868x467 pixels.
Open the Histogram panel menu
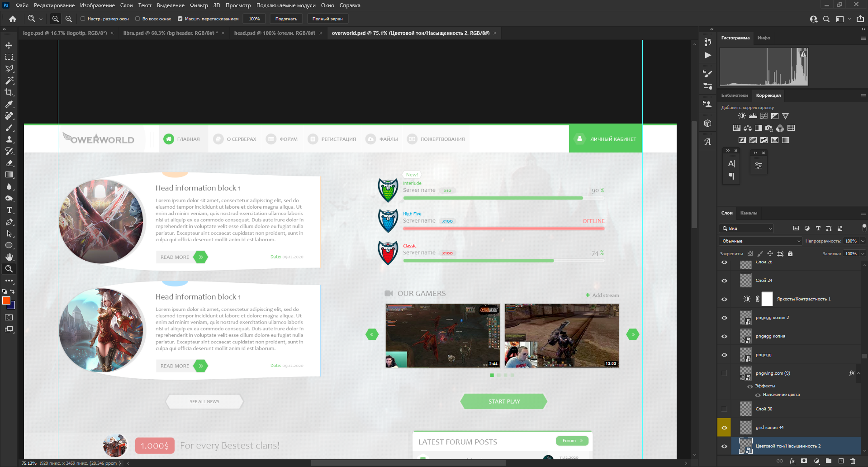point(863,38)
